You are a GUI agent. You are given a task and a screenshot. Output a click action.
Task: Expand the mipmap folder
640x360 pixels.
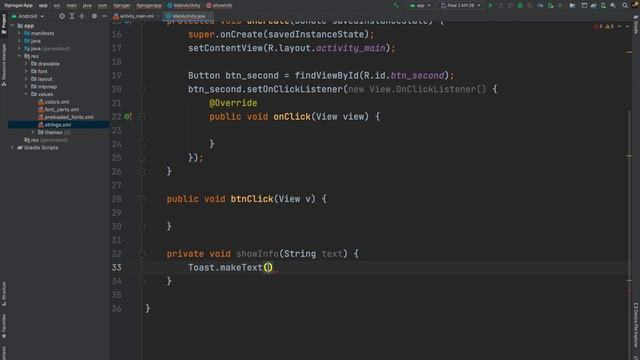pyautogui.click(x=26, y=87)
